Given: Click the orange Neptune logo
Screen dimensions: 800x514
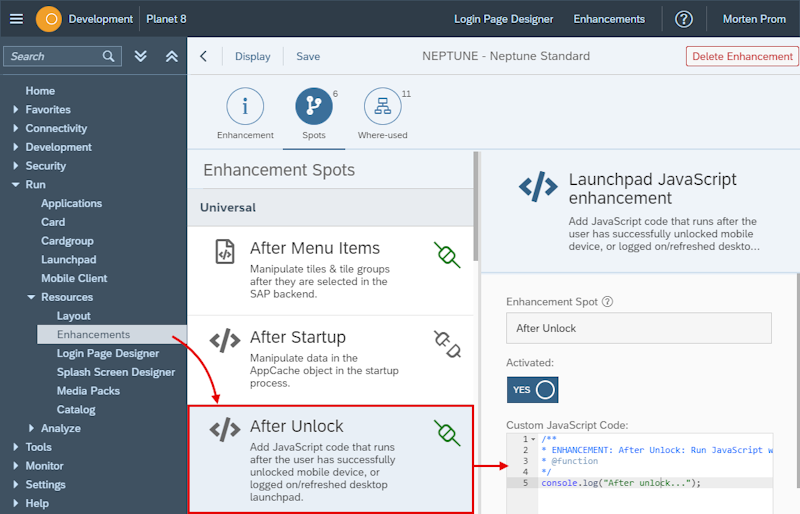Looking at the screenshot, I should 49,19.
